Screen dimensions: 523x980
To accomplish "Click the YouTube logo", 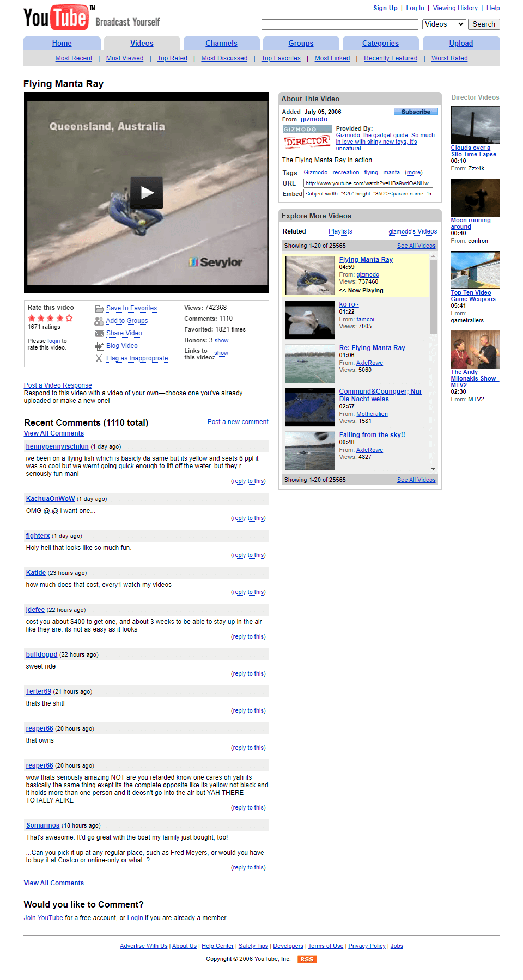I will (57, 17).
